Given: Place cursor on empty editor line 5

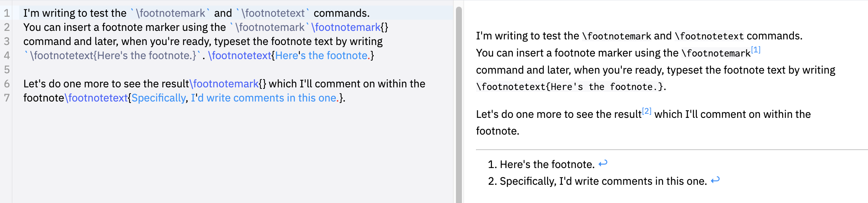Looking at the screenshot, I should click(x=149, y=70).
